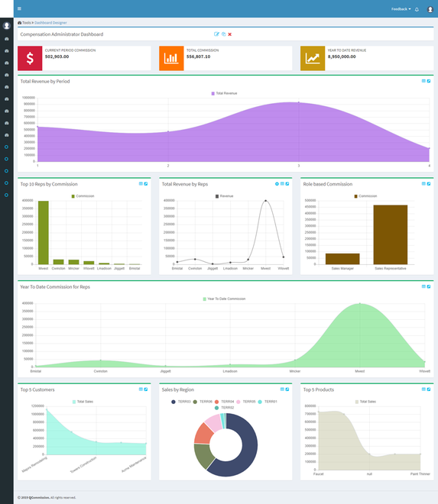Toggle the TERR04 legend item
Viewport: 438px width, 504px height.
pos(224,402)
